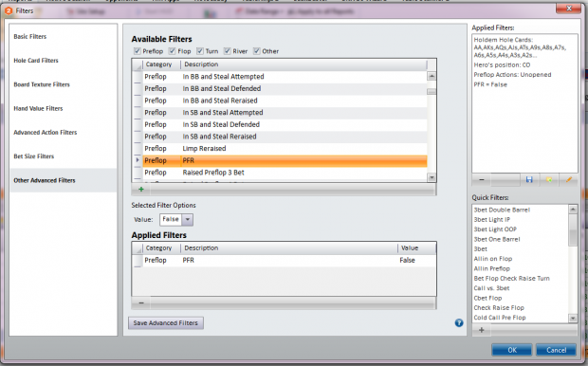
Task: Click the Category header in Available Filters
Action: tap(161, 64)
